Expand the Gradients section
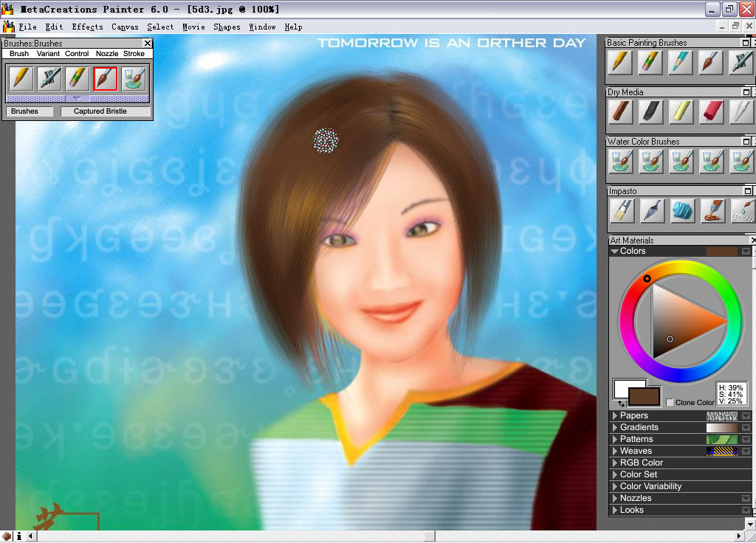This screenshot has width=756, height=543. pyautogui.click(x=615, y=427)
